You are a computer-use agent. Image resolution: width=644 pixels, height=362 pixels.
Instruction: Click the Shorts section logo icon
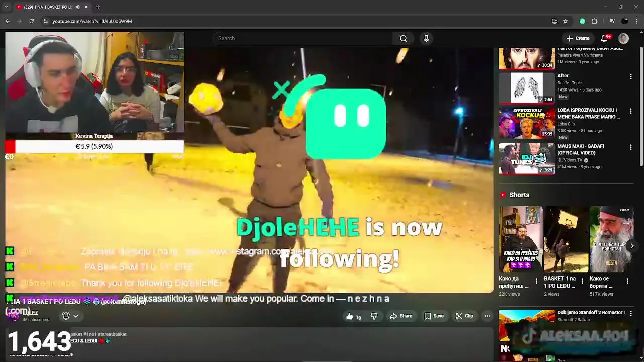click(503, 195)
